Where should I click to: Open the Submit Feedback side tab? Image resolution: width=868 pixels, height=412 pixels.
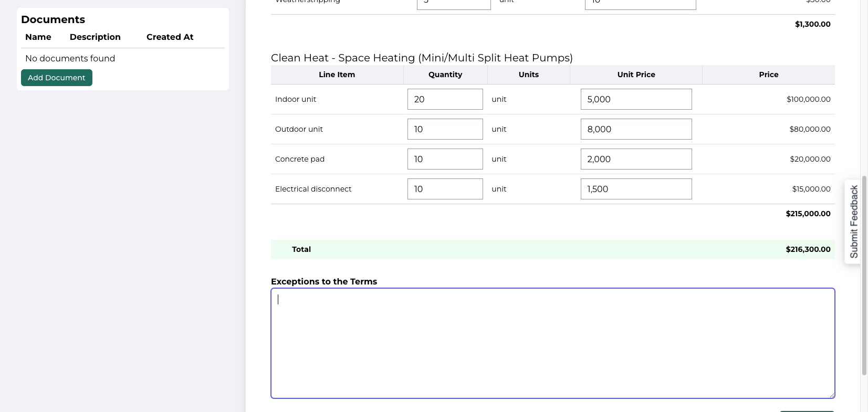click(853, 221)
